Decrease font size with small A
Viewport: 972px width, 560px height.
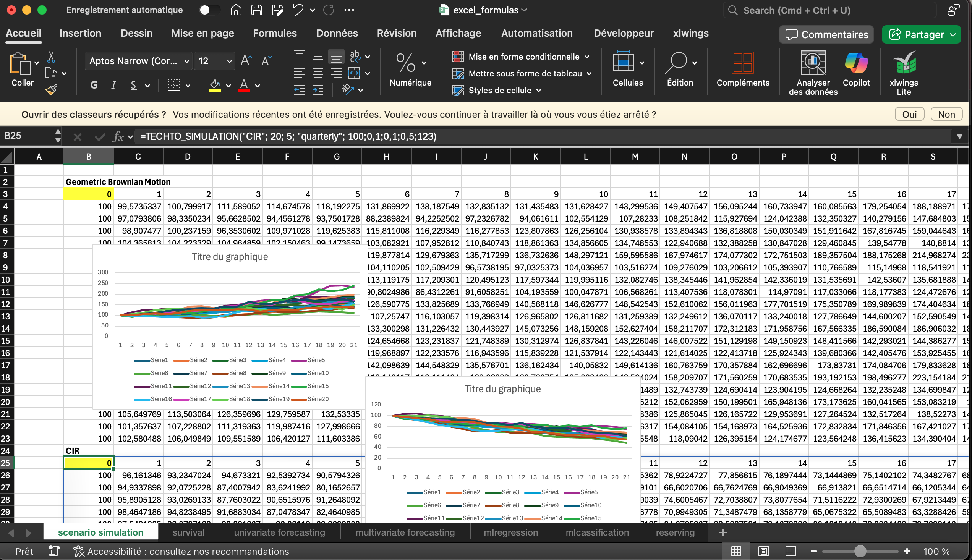point(266,61)
